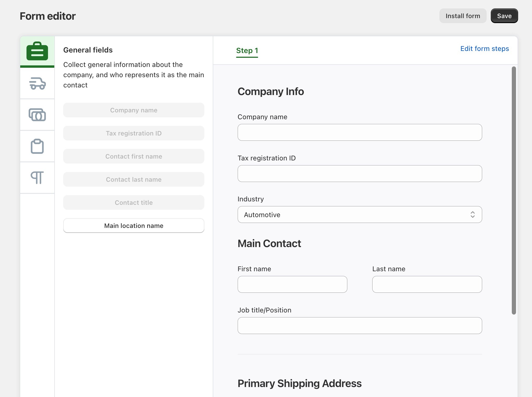
Task: Click the Main Contact heading
Action: [269, 243]
